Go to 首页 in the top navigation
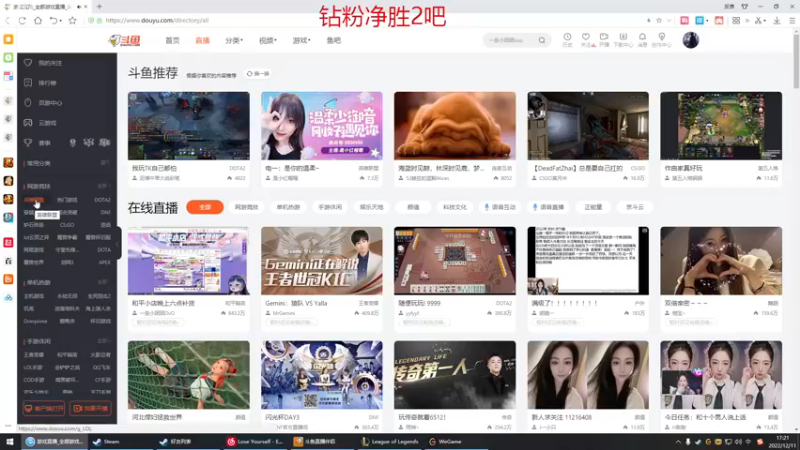This screenshot has height=450, width=800. pos(172,40)
